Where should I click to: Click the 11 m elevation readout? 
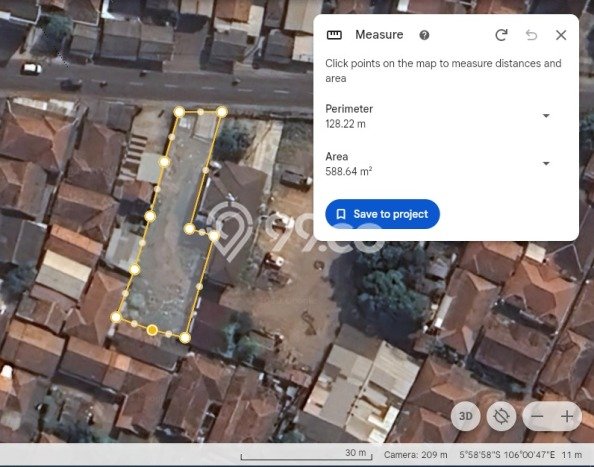[572, 455]
